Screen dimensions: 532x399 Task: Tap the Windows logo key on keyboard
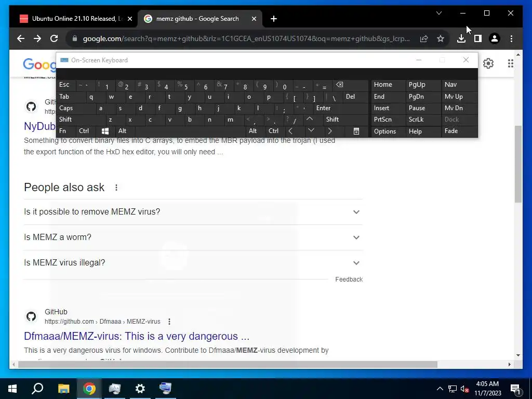[x=105, y=131]
